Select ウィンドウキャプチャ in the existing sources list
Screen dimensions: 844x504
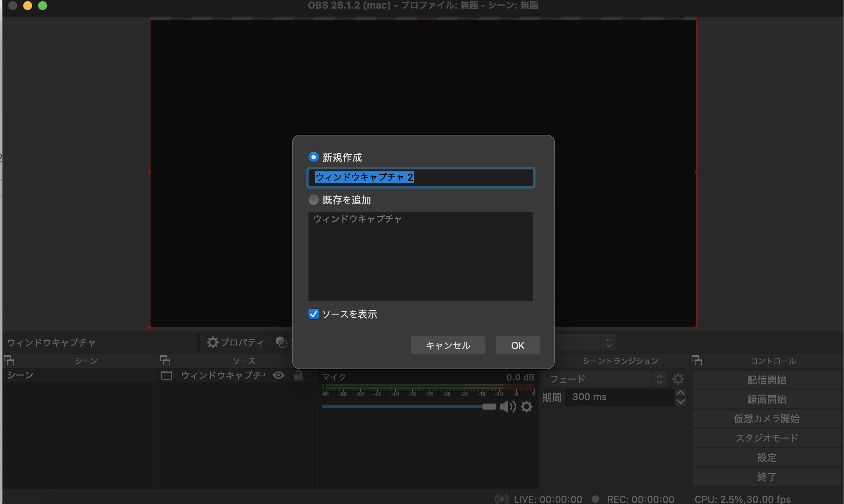[x=357, y=220]
